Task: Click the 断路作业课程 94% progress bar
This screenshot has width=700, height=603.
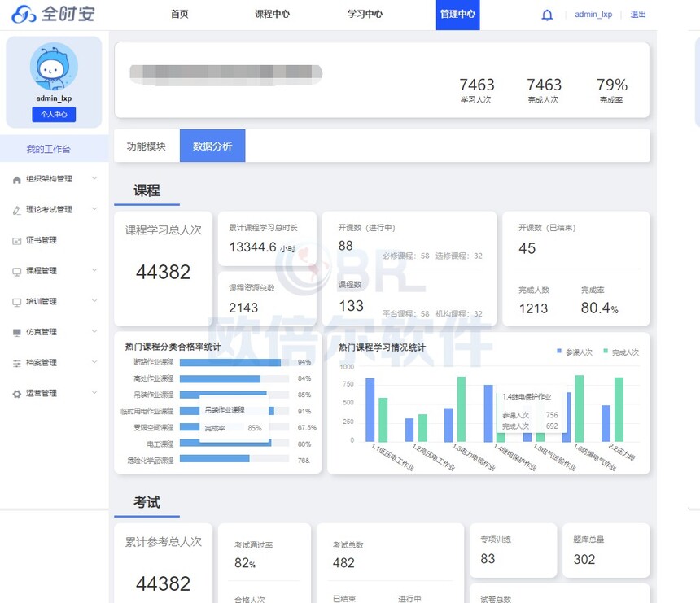Action: point(234,362)
